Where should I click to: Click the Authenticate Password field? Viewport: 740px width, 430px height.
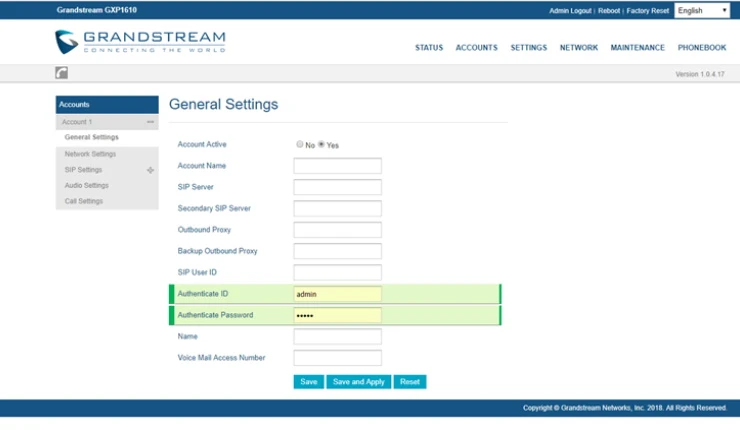(337, 315)
